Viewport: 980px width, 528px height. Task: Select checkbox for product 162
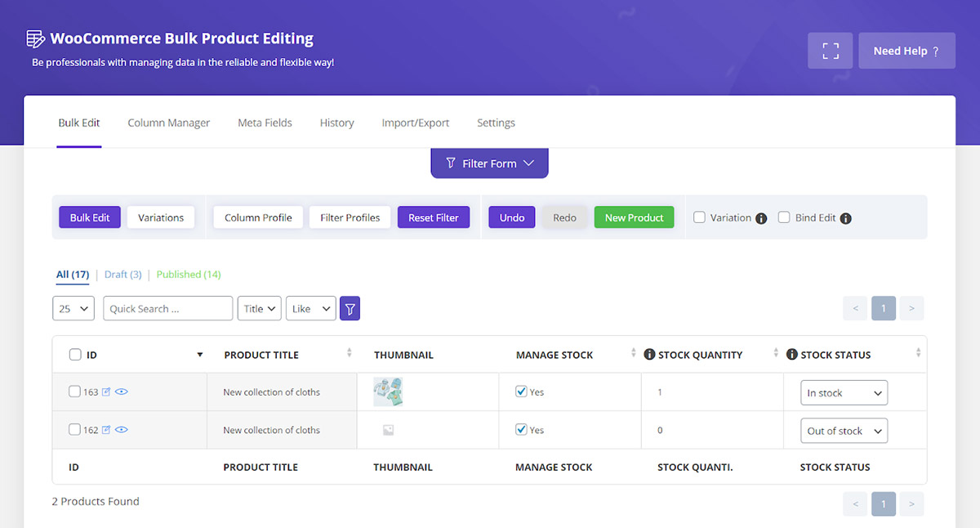pos(75,430)
